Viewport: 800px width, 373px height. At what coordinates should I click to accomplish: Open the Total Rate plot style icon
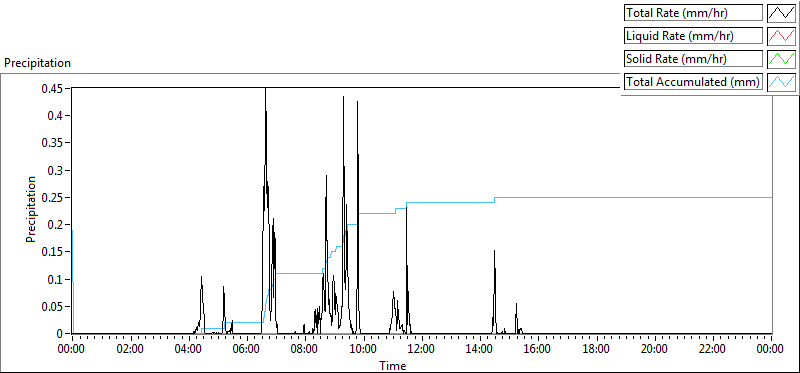click(x=782, y=13)
